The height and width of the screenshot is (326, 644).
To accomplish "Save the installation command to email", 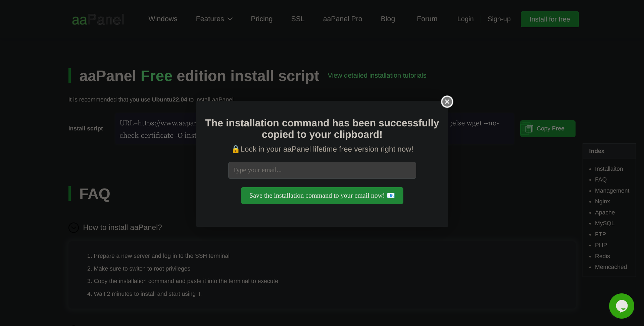I will coord(322,196).
